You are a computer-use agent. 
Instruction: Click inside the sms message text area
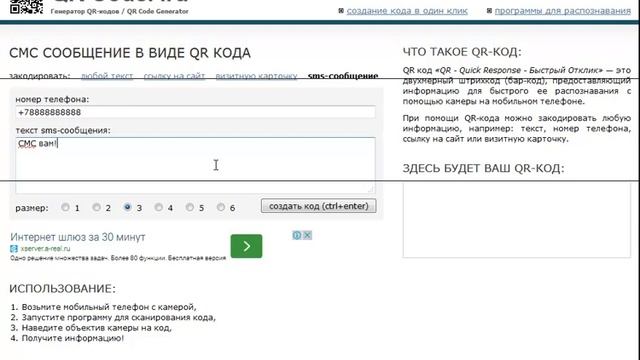196,165
